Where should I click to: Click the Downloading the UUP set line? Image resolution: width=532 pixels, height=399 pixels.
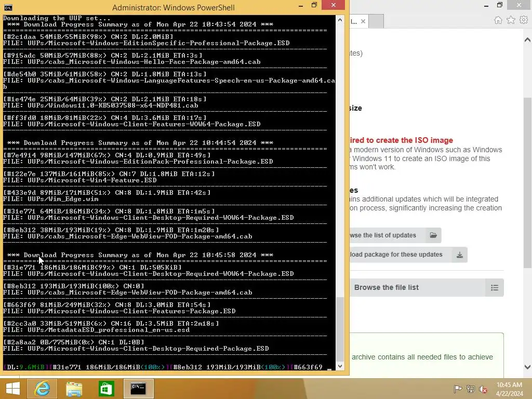pyautogui.click(x=57, y=18)
